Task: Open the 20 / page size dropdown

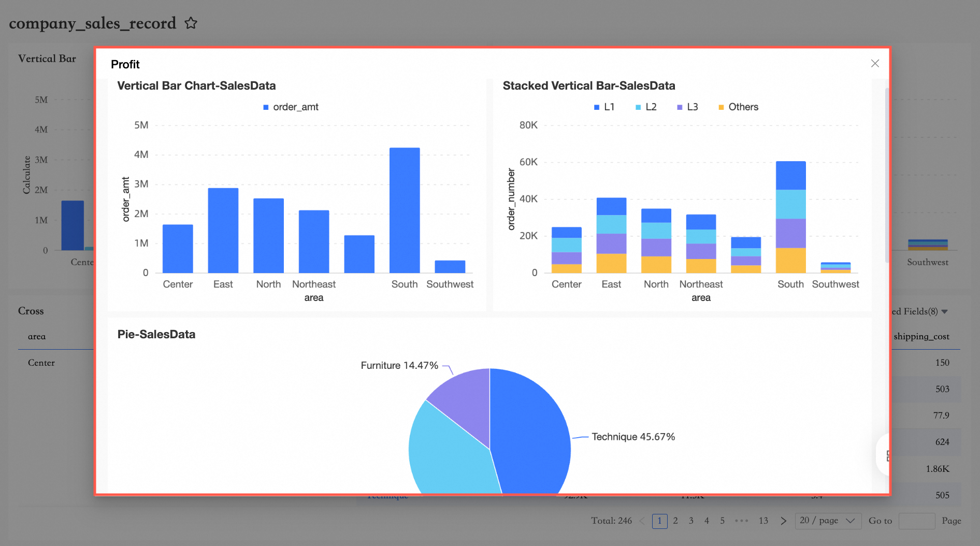Action: [x=828, y=521]
